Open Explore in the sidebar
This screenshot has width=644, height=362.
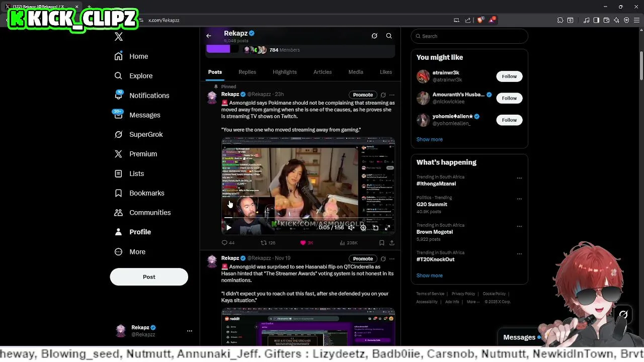pyautogui.click(x=133, y=76)
